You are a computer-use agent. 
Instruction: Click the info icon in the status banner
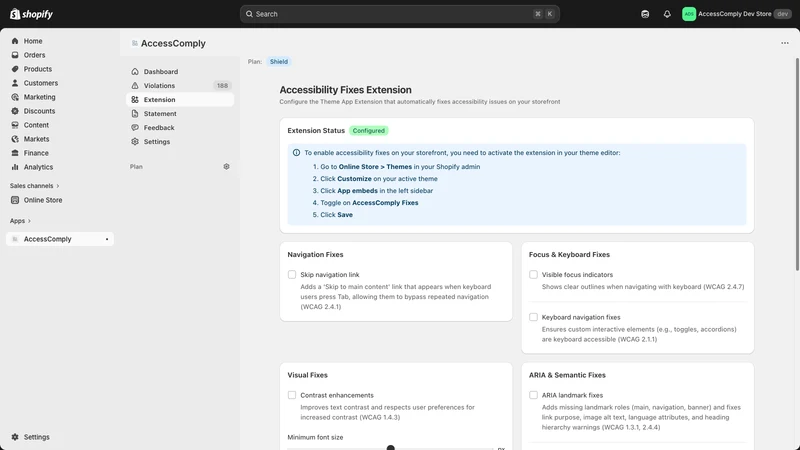(296, 153)
